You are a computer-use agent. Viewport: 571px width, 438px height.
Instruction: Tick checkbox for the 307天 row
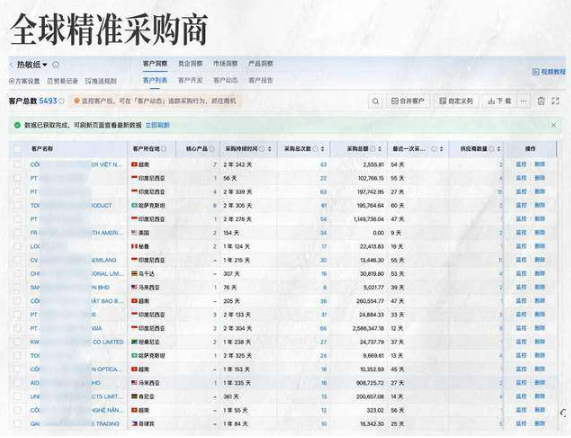pos(17,273)
